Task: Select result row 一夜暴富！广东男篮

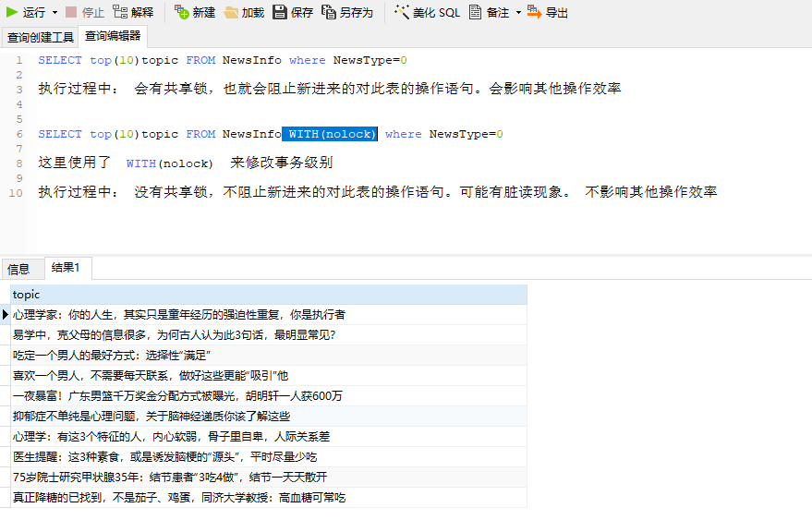Action: click(268, 395)
